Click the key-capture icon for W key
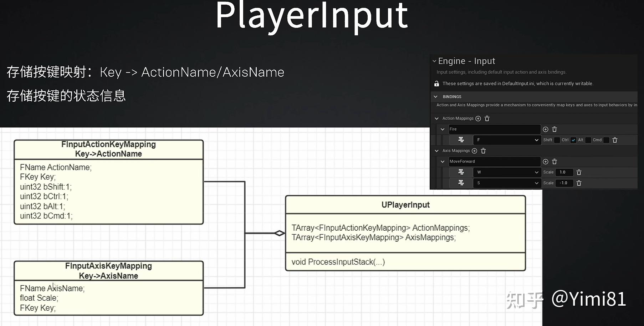 461,172
